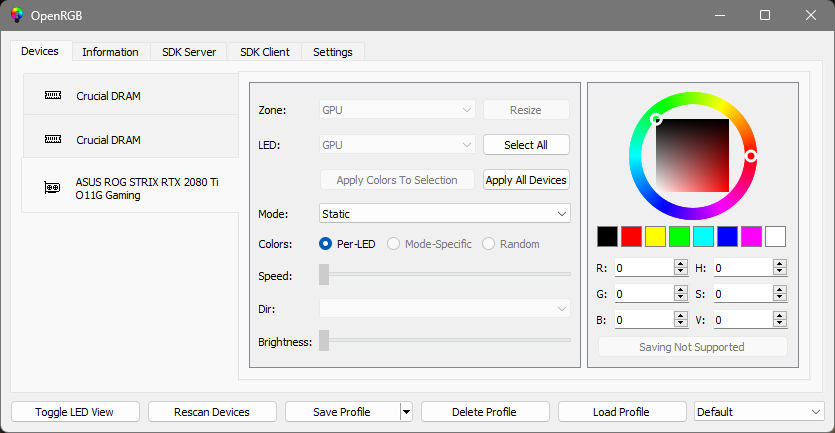The width and height of the screenshot is (835, 433).
Task: Click the Toggle LED View button
Action: [75, 412]
